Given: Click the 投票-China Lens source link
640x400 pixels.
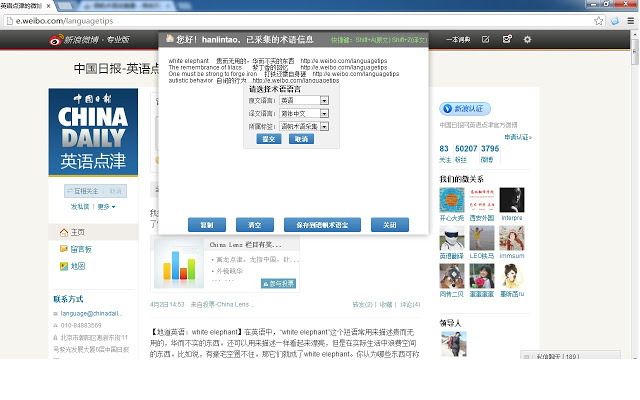Looking at the screenshot, I should [229, 304].
